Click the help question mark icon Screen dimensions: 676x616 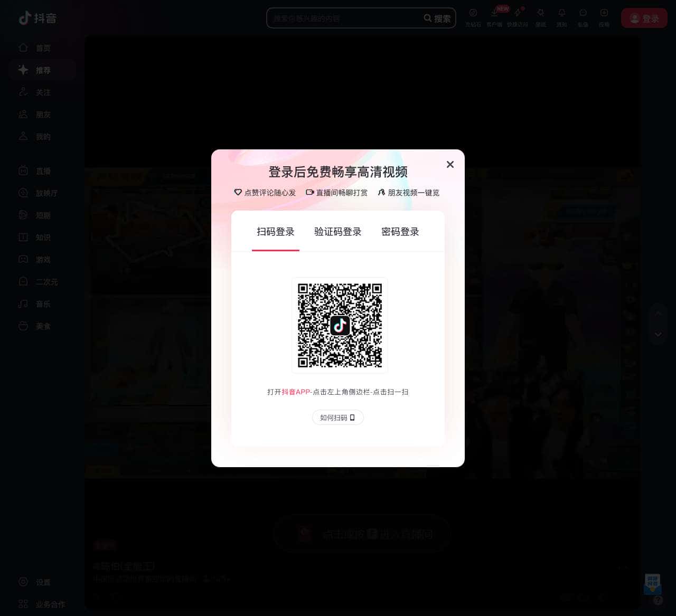tap(658, 600)
